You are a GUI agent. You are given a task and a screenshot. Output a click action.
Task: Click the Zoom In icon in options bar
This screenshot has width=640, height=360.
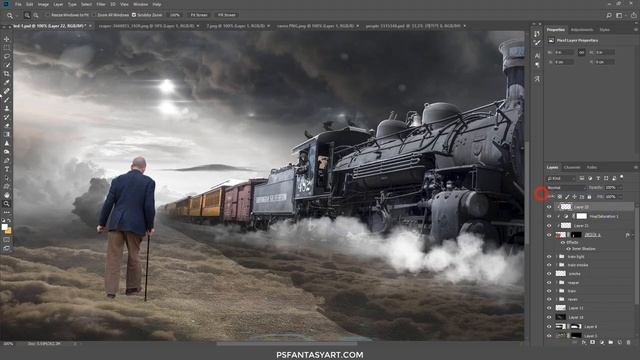pyautogui.click(x=27, y=15)
